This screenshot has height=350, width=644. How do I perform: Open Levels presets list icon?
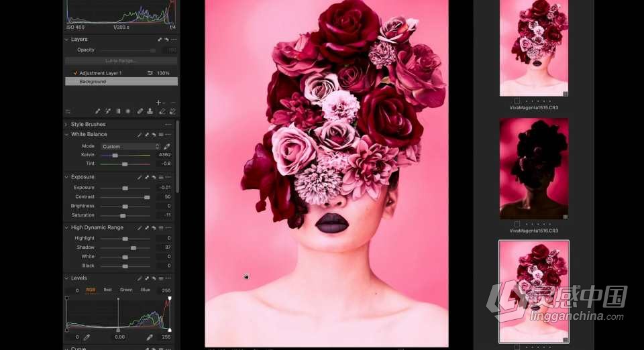point(160,278)
